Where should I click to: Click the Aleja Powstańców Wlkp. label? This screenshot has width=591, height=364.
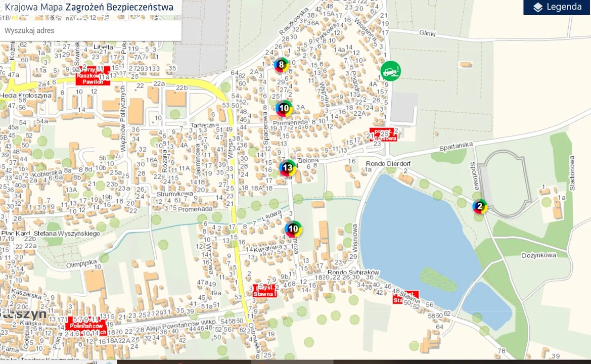(x=180, y=326)
